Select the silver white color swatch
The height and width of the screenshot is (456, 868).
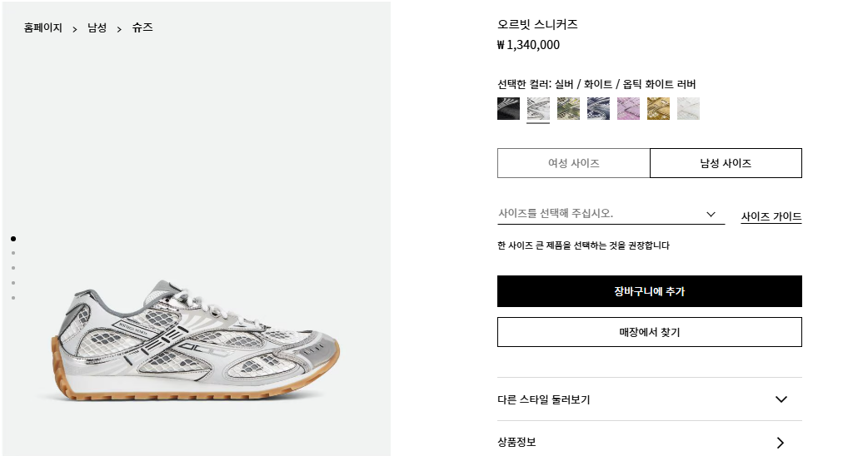538,109
